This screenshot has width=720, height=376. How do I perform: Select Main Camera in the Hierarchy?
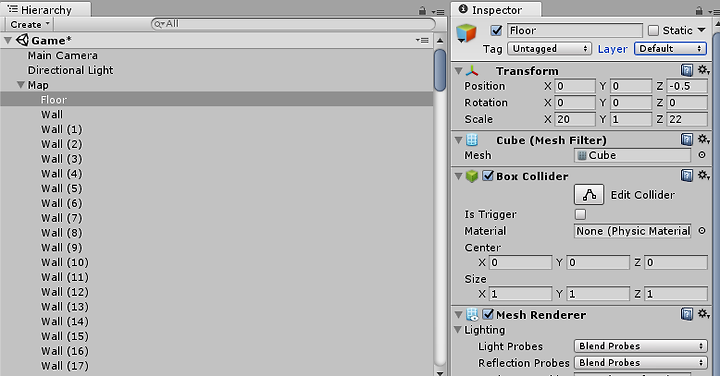pos(62,56)
